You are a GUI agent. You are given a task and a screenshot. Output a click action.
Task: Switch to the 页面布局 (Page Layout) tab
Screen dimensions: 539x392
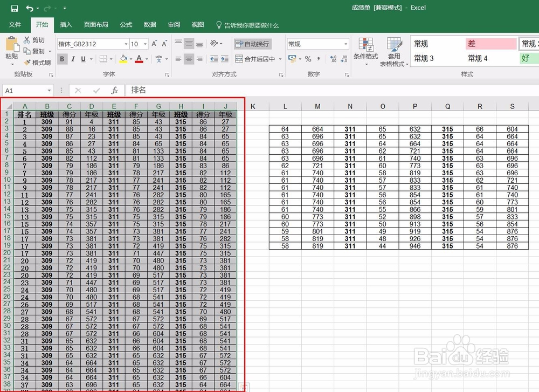(96, 25)
